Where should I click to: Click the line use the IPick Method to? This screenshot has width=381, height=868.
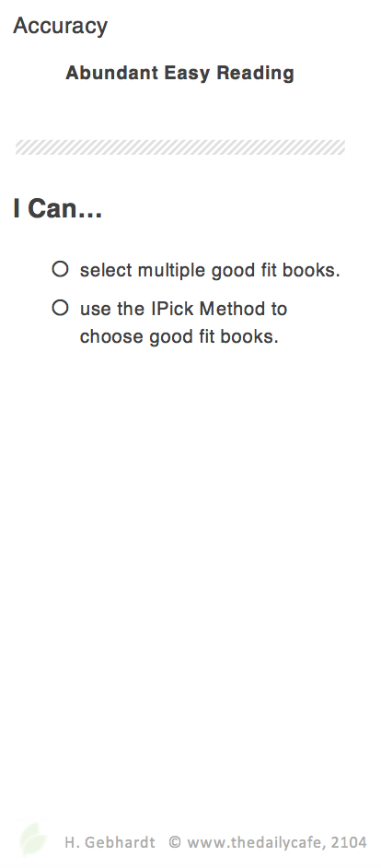183,309
